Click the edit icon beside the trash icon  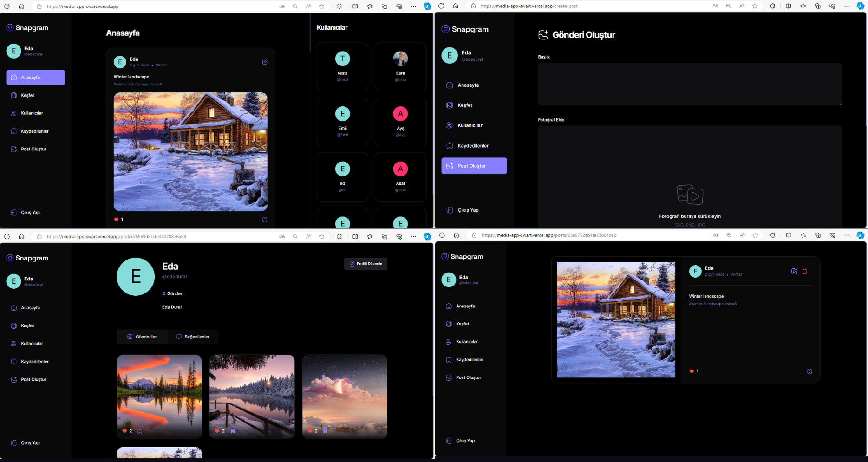pyautogui.click(x=794, y=272)
